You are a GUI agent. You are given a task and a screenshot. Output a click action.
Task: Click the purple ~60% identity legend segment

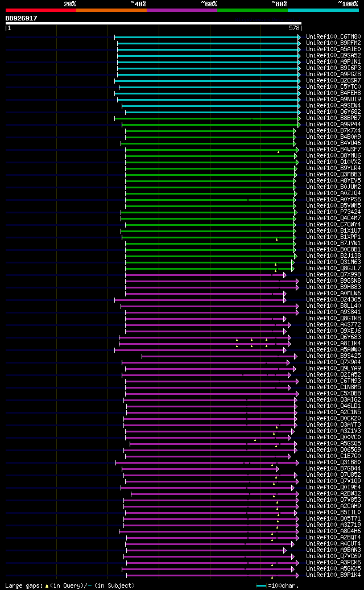[x=182, y=10]
